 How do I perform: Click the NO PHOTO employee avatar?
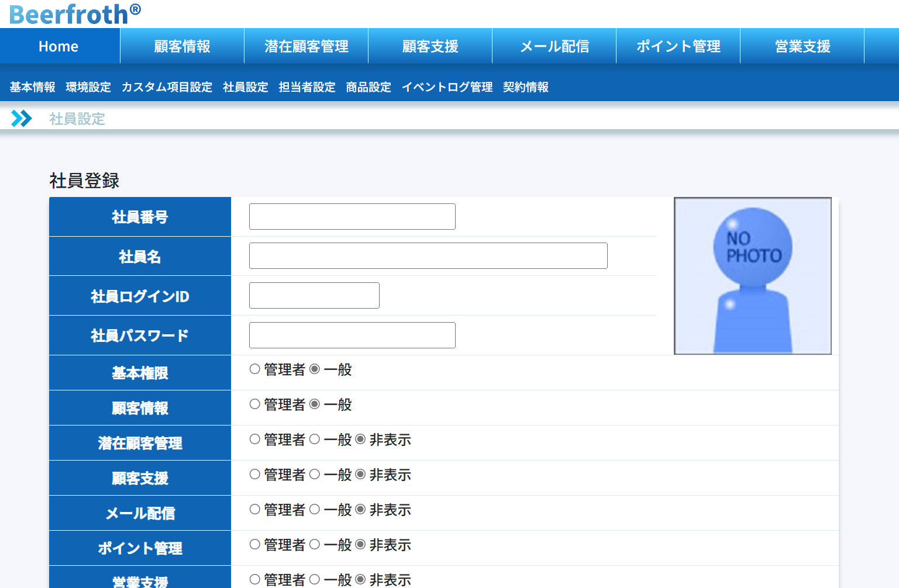coord(752,276)
